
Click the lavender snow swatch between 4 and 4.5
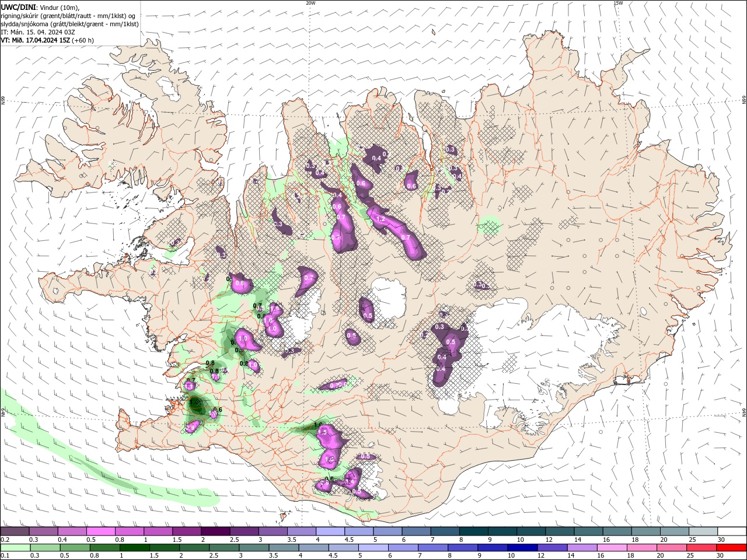tap(330, 531)
